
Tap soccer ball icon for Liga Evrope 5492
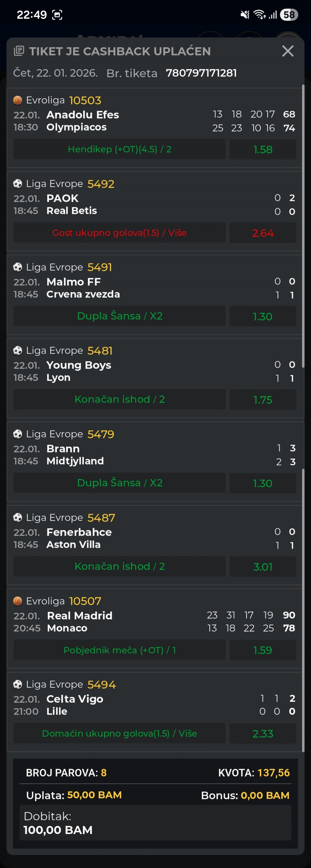coord(17,184)
